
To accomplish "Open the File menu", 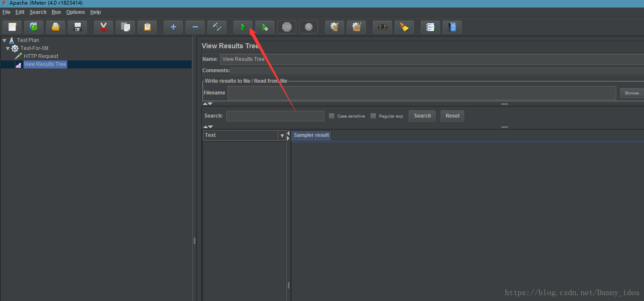I will 6,12.
